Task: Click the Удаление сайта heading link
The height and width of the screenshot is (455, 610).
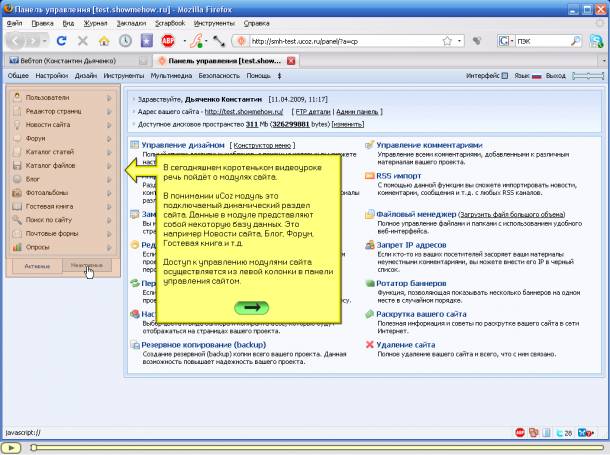Action: click(x=406, y=345)
